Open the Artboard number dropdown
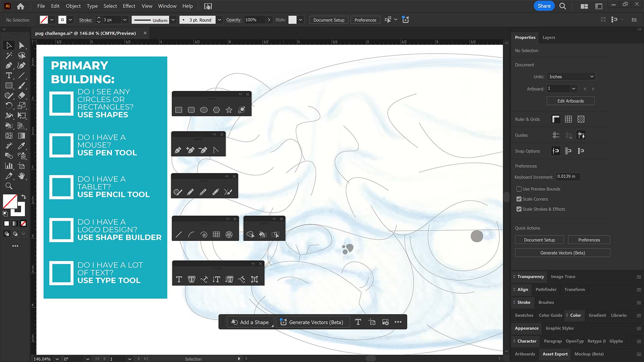Screen dimensions: 644x362 point(574,89)
